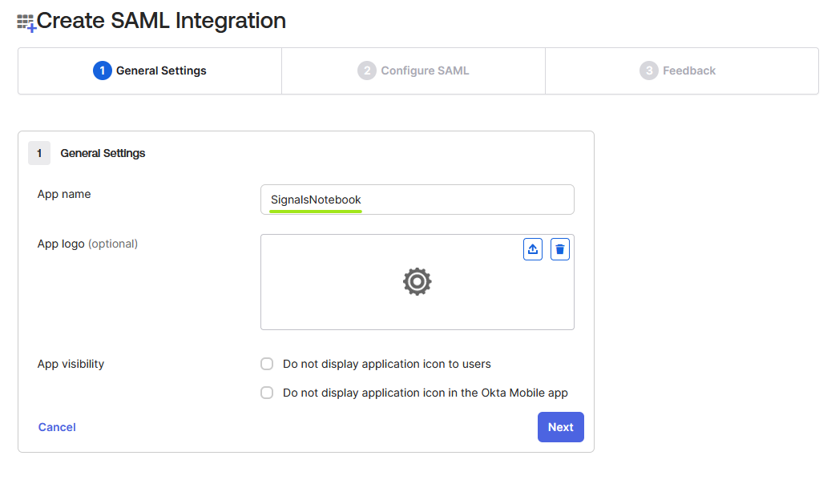Click the App name input field
The height and width of the screenshot is (504, 823).
(418, 200)
